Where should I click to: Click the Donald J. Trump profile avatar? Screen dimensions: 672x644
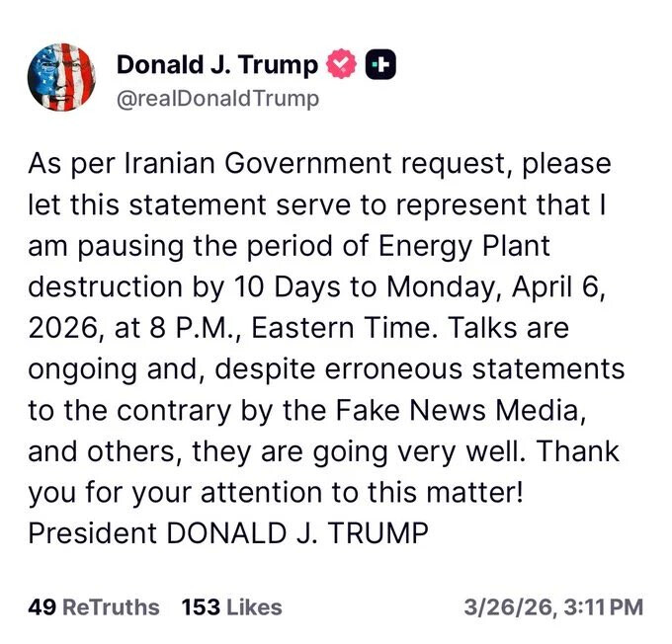pyautogui.click(x=62, y=78)
